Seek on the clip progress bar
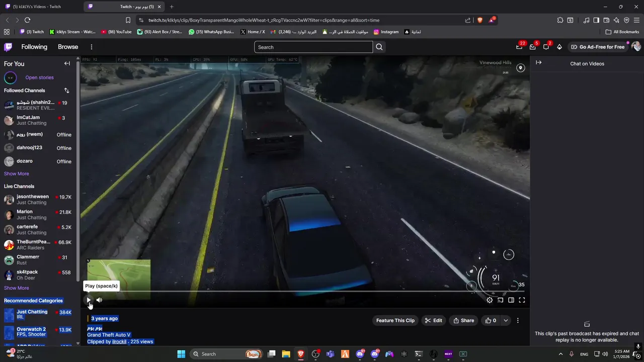Viewport: 644px width, 362px height. (305, 291)
